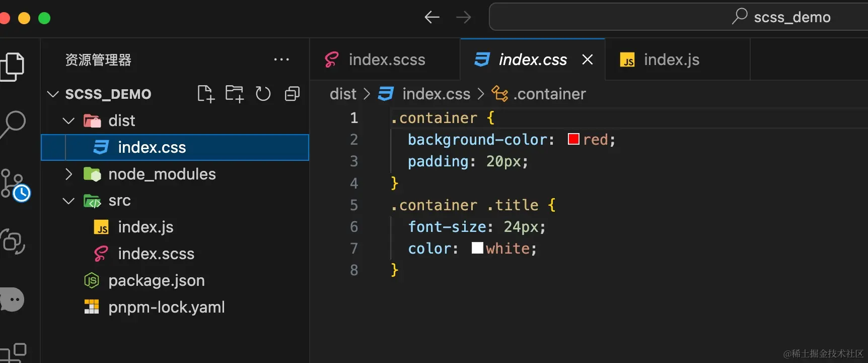Image resolution: width=868 pixels, height=363 pixels.
Task: Click the Sass icon on index.scss tab
Action: tap(331, 59)
